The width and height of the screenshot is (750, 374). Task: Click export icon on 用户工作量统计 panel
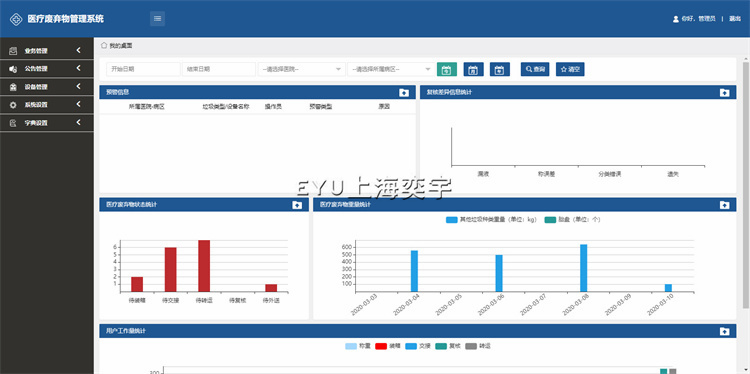[x=724, y=331]
